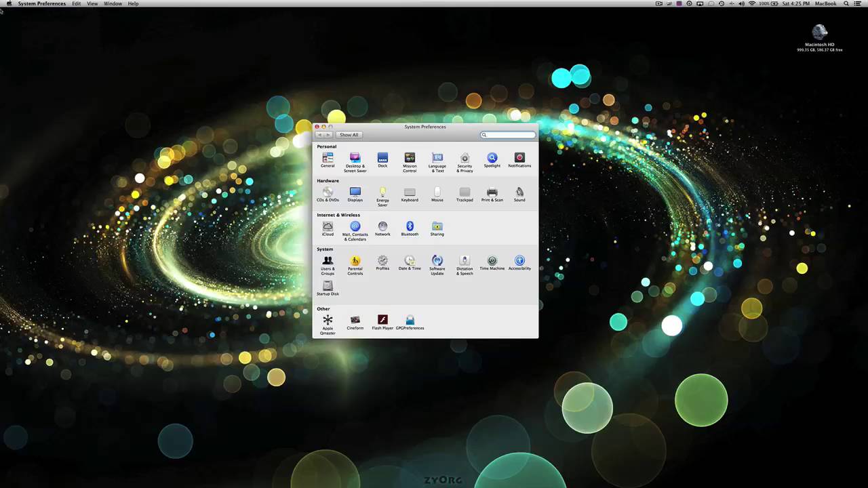Open the Window menu

[x=113, y=3]
